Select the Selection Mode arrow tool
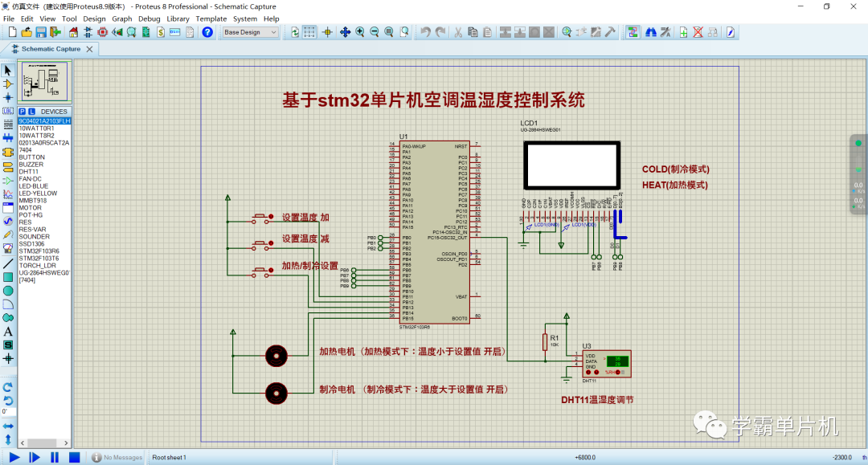This screenshot has height=465, width=868. (x=8, y=71)
